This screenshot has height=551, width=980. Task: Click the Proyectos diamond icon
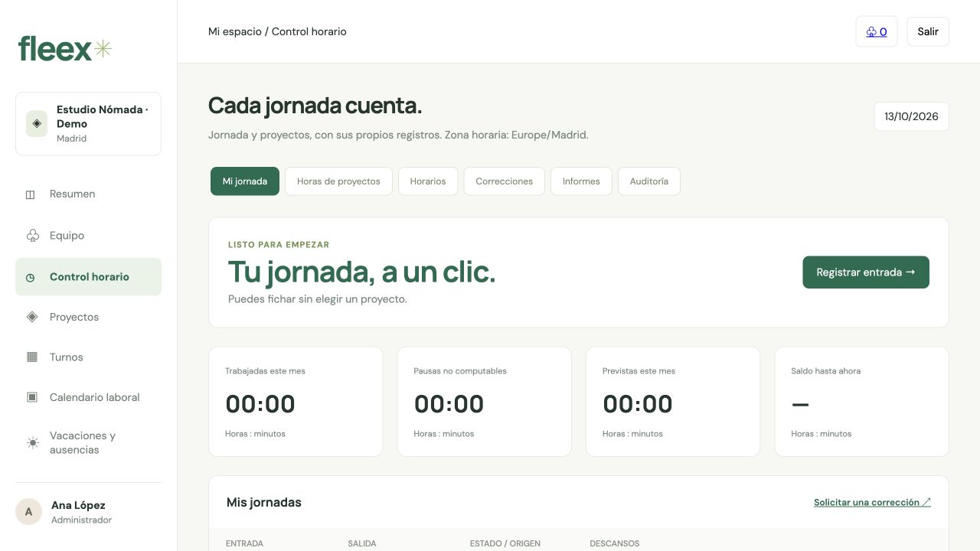32,317
